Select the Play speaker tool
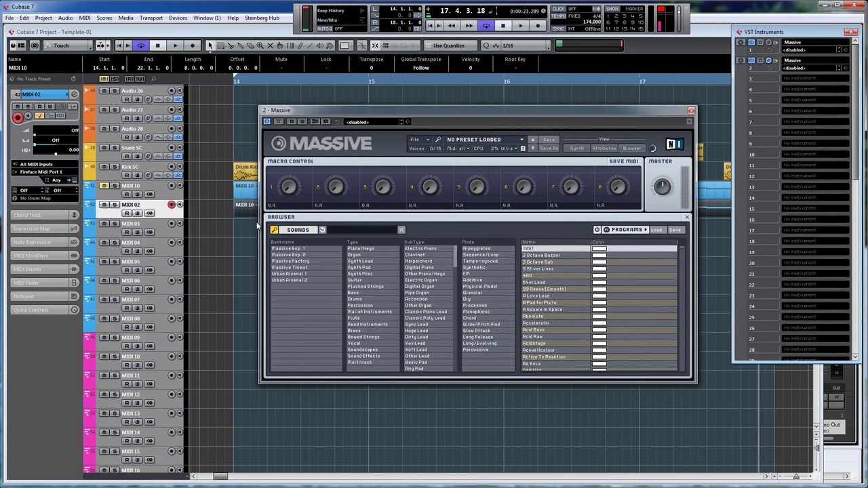The width and height of the screenshot is (868, 488). (x=320, y=45)
